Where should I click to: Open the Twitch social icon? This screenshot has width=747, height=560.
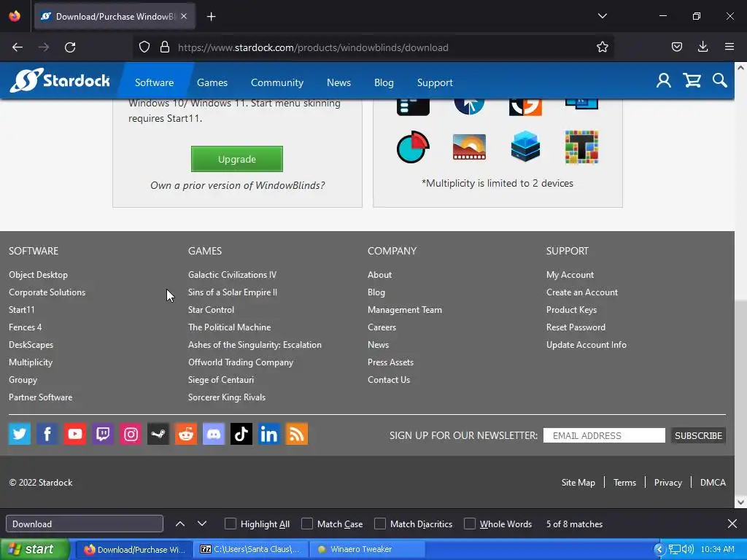coord(102,434)
